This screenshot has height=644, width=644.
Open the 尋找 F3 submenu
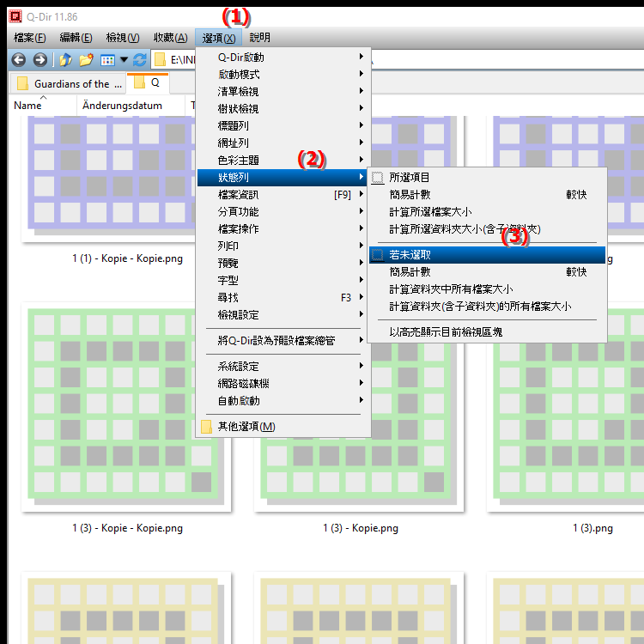[x=283, y=298]
